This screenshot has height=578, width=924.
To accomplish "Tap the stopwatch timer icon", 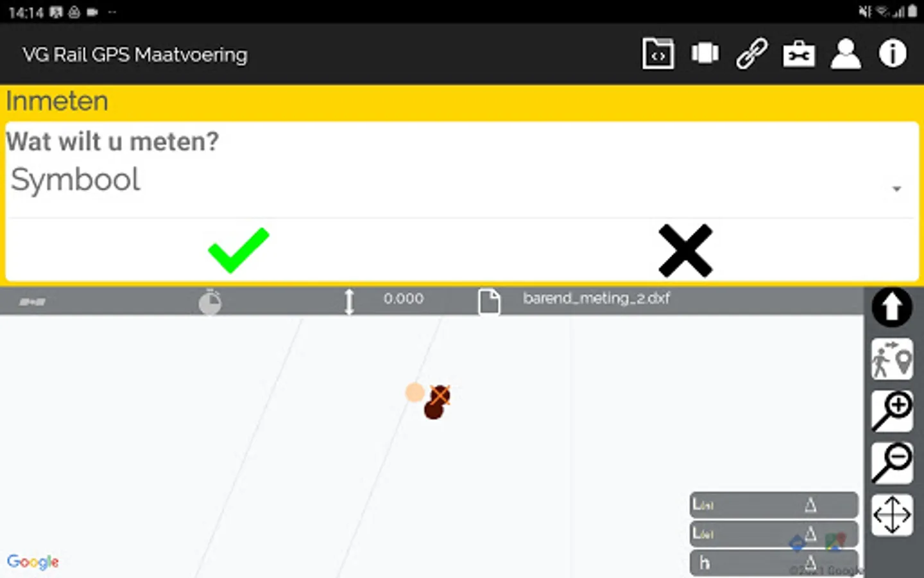I will (210, 301).
